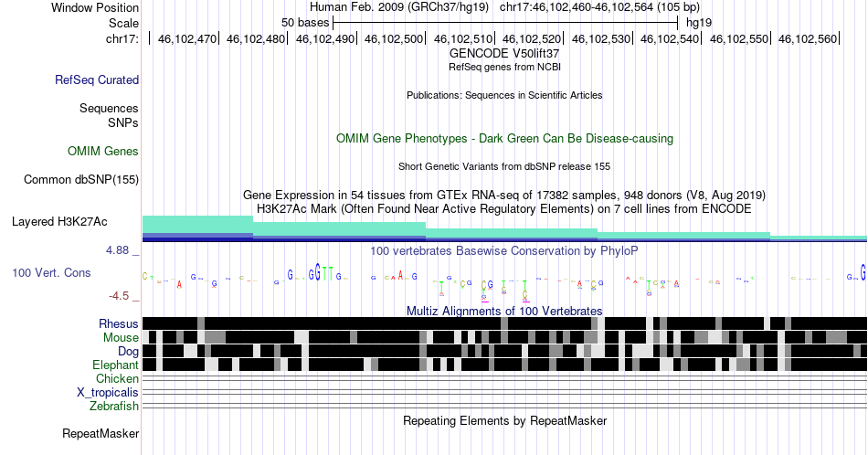Click the Dog alignment row label
The width and height of the screenshot is (868, 455).
(129, 352)
